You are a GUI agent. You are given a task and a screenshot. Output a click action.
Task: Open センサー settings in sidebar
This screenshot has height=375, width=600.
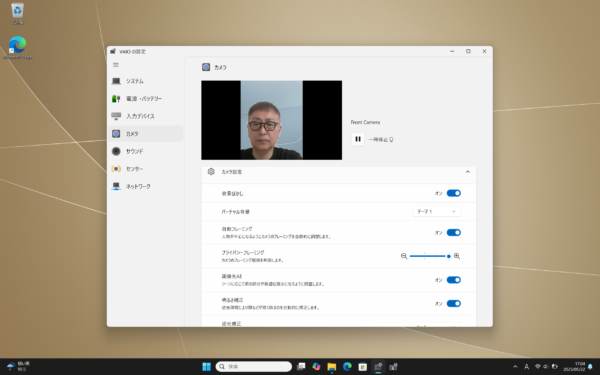click(x=145, y=169)
